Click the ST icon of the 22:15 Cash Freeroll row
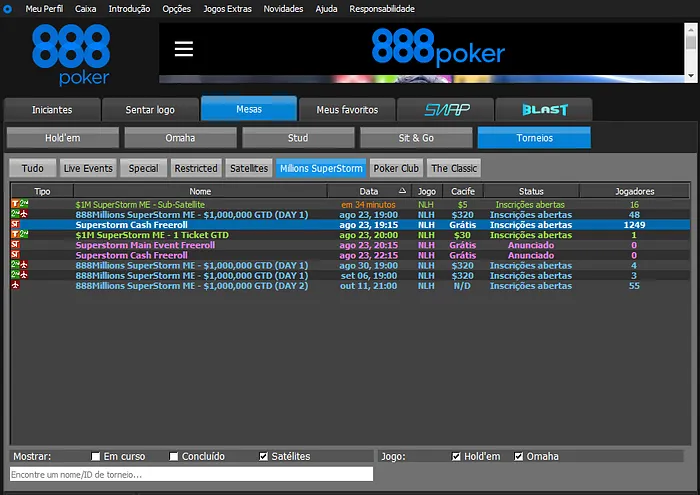The height and width of the screenshot is (495, 700). [15, 255]
